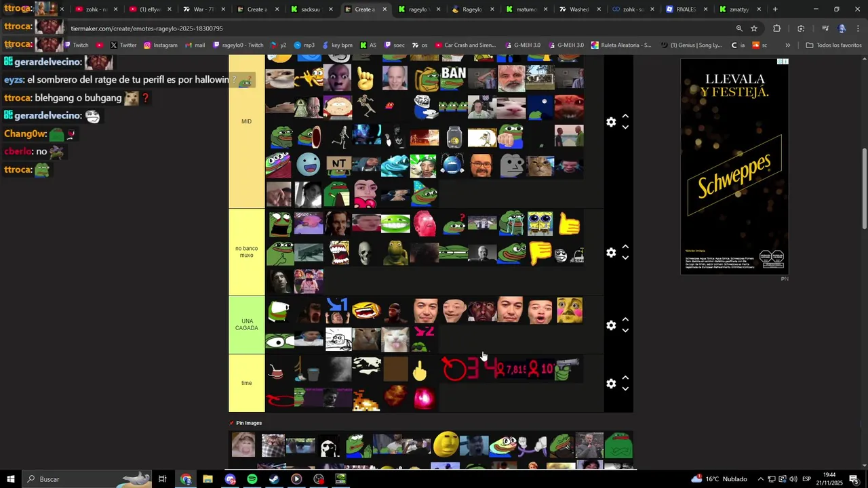Open the mp3 bookmark
Image resolution: width=868 pixels, height=488 pixels.
[304, 45]
